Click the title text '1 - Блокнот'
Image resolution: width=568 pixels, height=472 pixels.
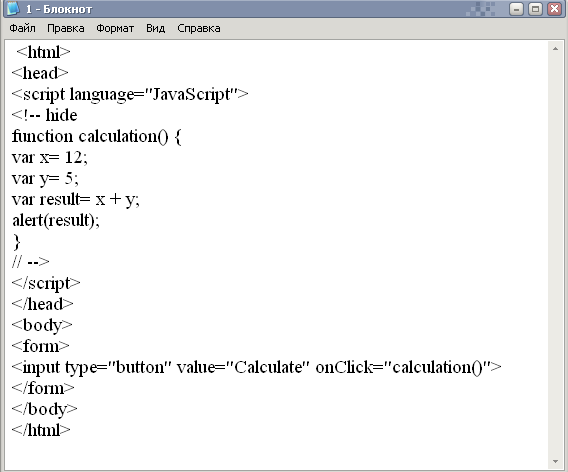(59, 9)
